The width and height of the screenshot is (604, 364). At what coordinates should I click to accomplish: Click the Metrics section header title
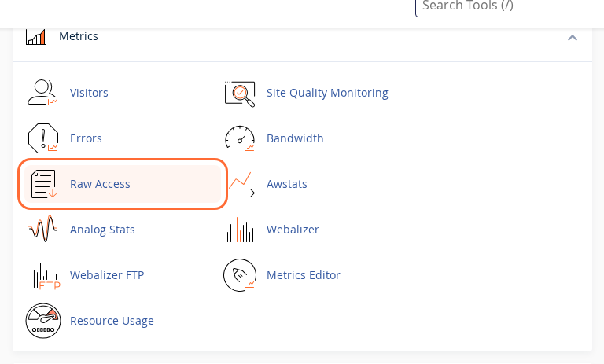click(x=79, y=36)
